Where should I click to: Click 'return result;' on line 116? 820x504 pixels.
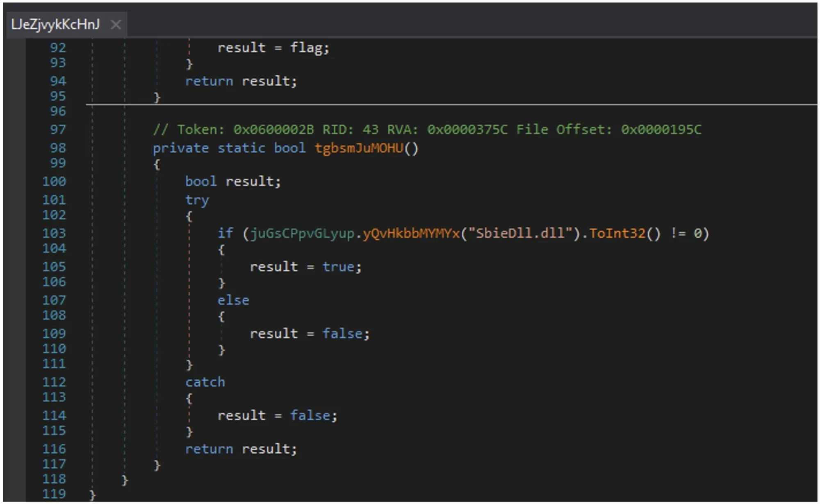pyautogui.click(x=241, y=449)
